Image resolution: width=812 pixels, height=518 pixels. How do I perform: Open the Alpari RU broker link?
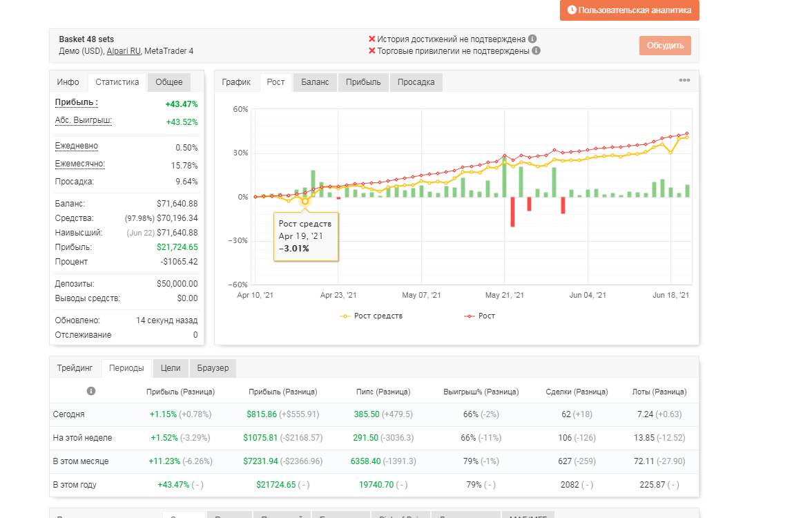(x=123, y=51)
